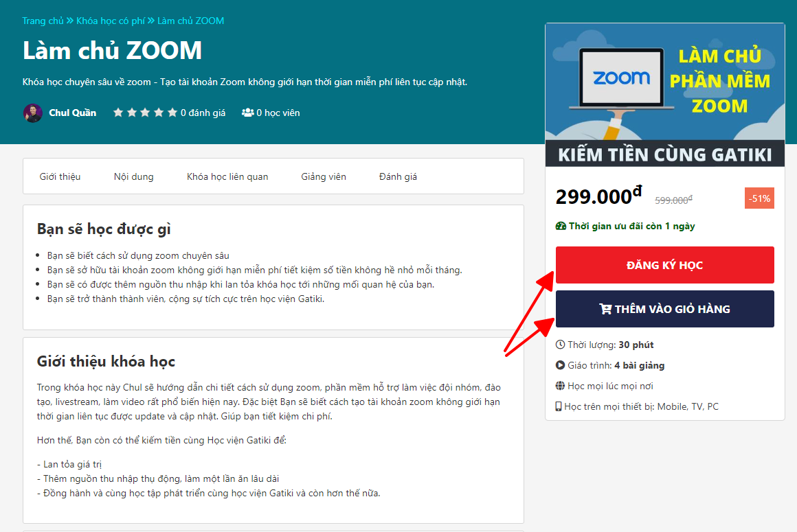Click the THÊM VÀO GIỎ HÀNG button
The width and height of the screenshot is (797, 532).
point(665,309)
